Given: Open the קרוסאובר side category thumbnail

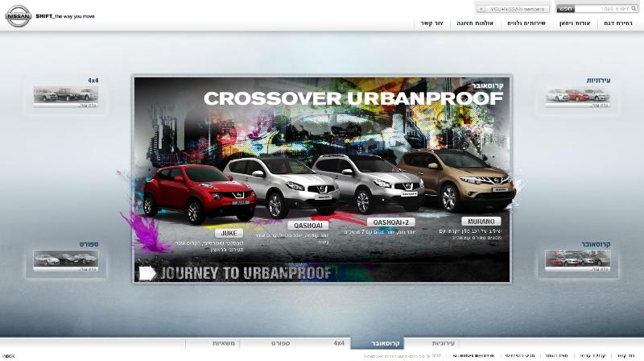Looking at the screenshot, I should pyautogui.click(x=578, y=260).
